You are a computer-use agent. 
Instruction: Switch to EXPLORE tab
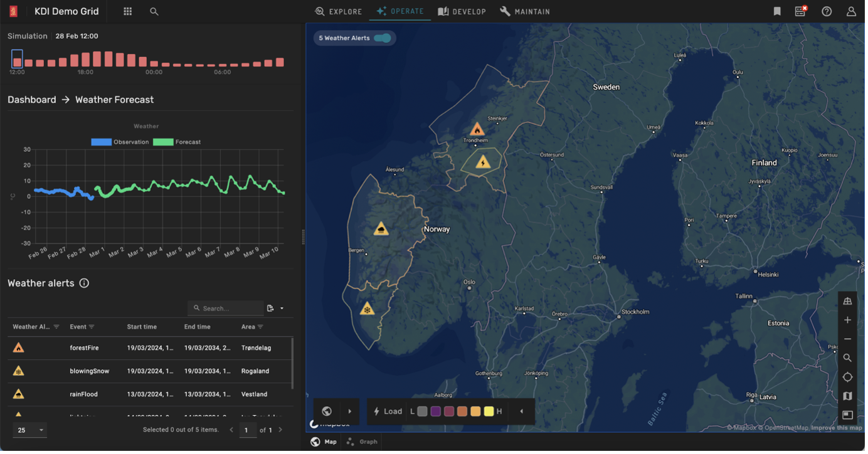(340, 11)
